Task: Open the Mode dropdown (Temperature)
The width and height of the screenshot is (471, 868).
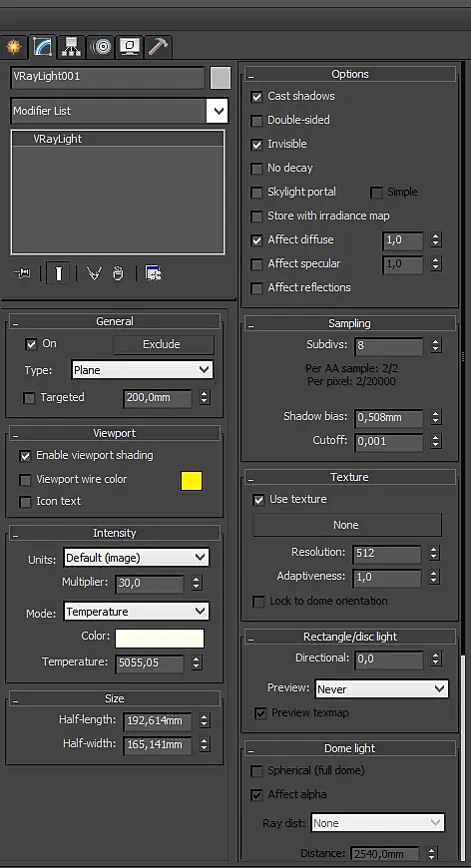Action: pos(136,612)
